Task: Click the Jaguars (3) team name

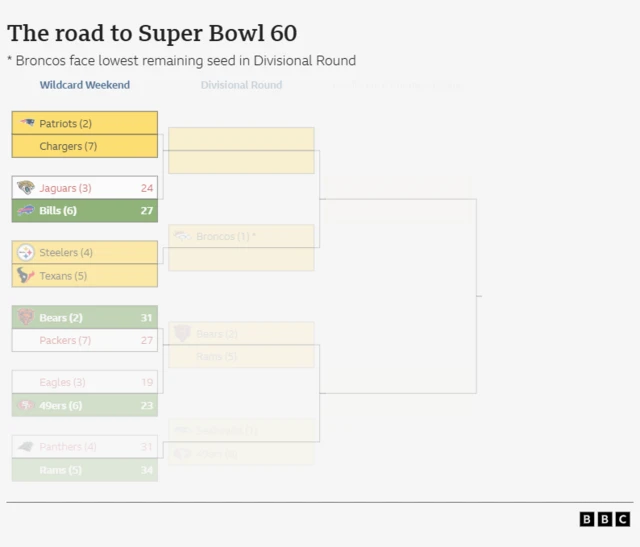Action: point(65,188)
